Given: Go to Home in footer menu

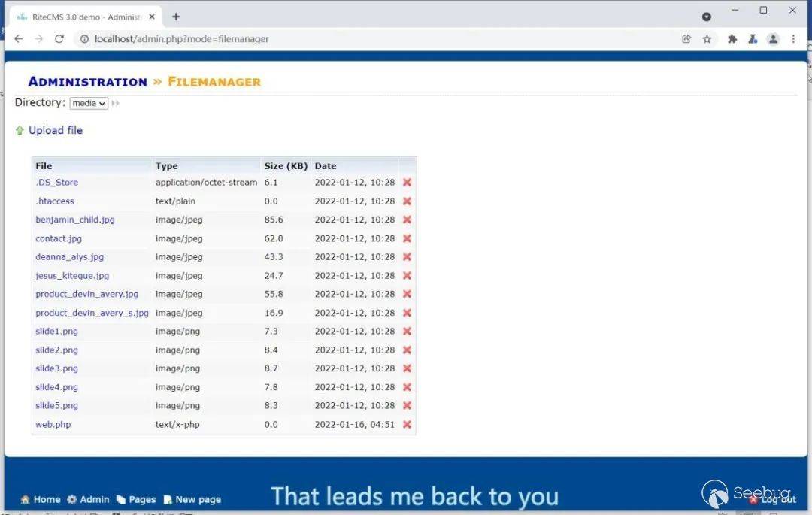Looking at the screenshot, I should (41, 499).
